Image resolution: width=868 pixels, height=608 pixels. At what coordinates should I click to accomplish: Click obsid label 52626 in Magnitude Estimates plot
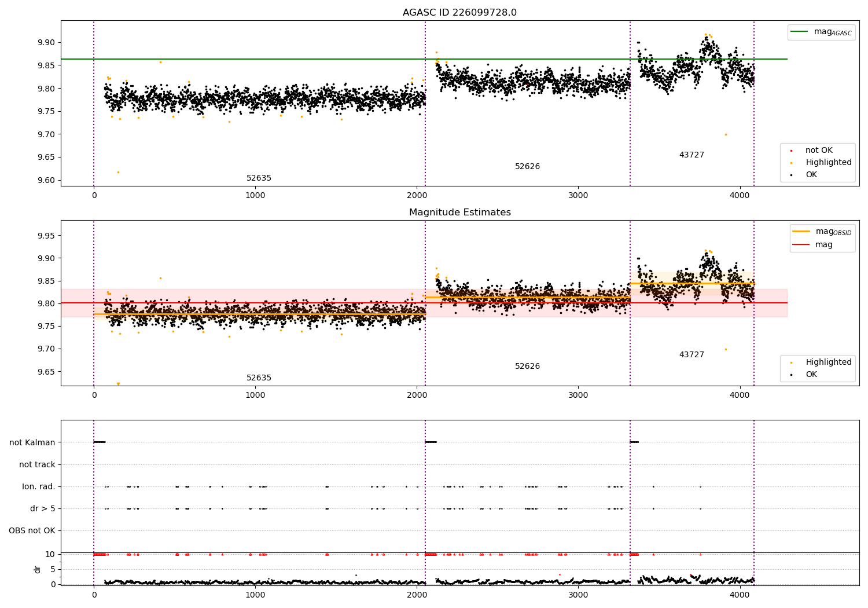pos(527,367)
